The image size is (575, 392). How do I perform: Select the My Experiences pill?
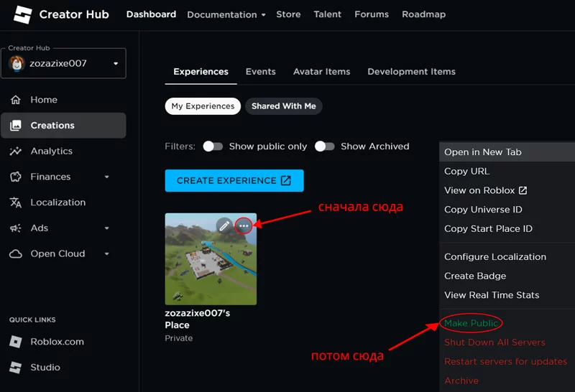(203, 106)
